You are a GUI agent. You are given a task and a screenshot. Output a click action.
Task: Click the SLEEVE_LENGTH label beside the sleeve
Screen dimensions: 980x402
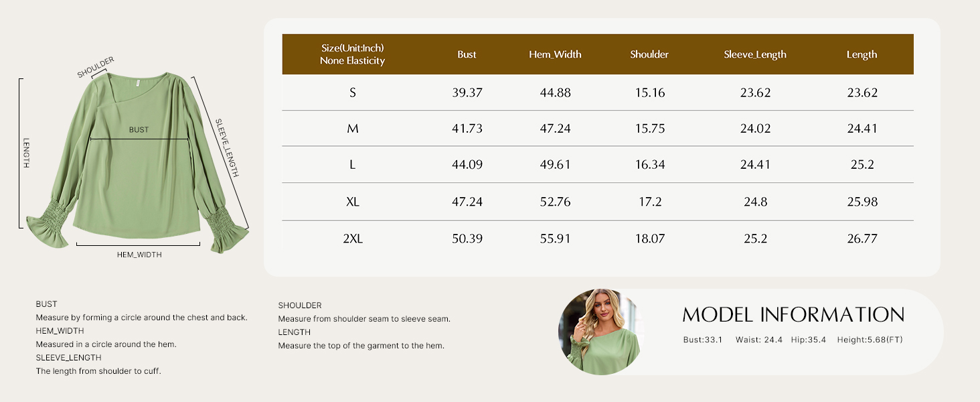(226, 148)
